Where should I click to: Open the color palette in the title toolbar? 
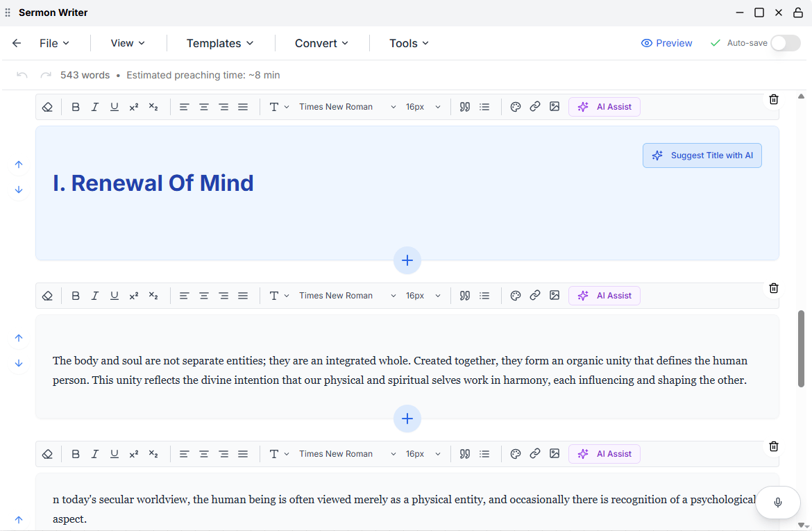515,107
